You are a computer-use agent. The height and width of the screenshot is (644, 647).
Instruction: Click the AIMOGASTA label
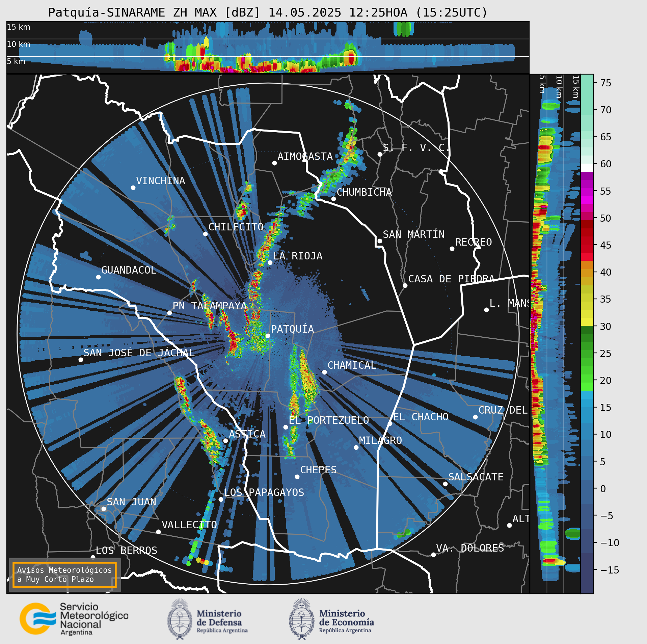[x=305, y=156]
